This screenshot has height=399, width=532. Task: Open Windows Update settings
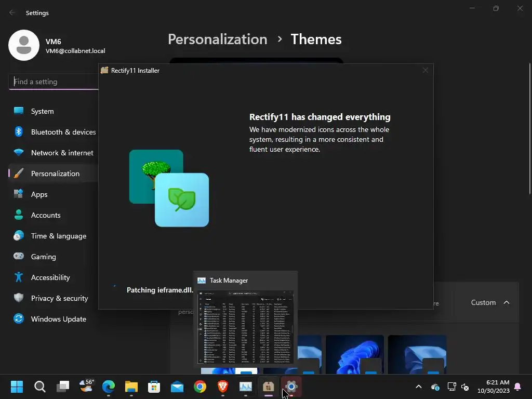[54, 319]
